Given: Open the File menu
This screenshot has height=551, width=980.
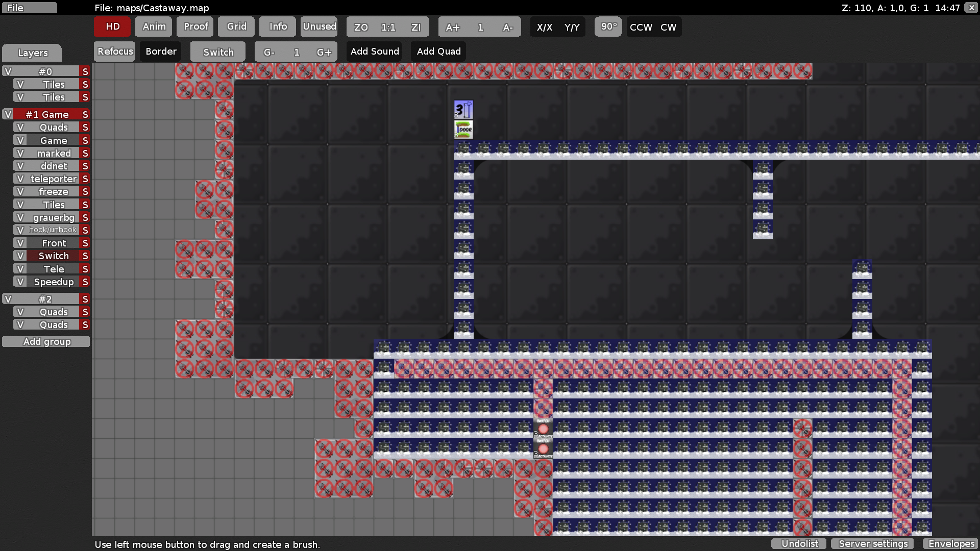Looking at the screenshot, I should (x=29, y=8).
